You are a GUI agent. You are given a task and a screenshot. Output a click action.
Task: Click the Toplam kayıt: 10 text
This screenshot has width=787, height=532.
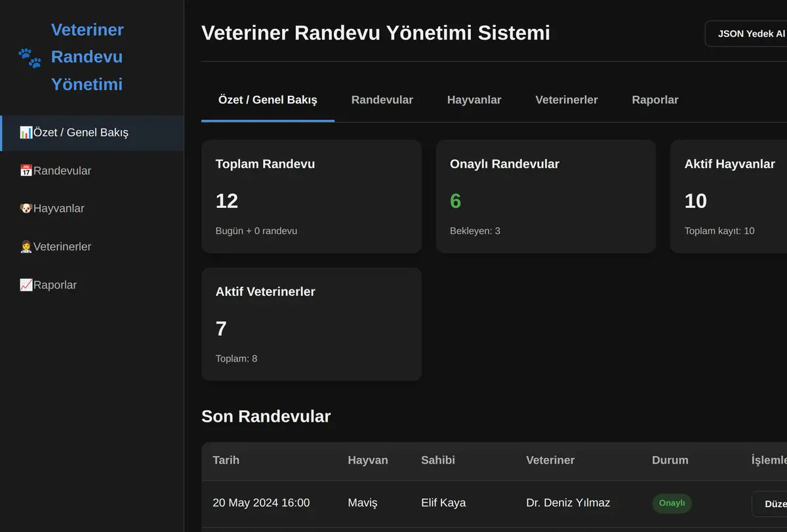point(719,231)
